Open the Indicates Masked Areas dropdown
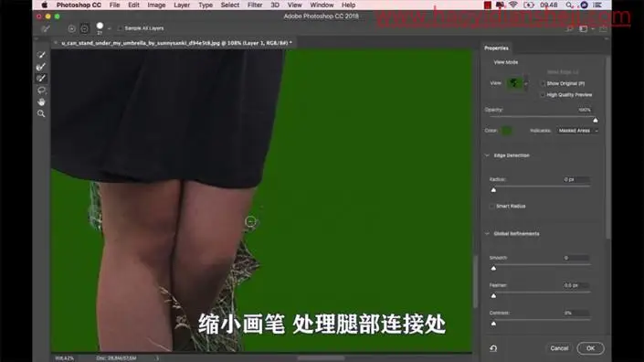Image resolution: width=644 pixels, height=362 pixels. tap(578, 131)
